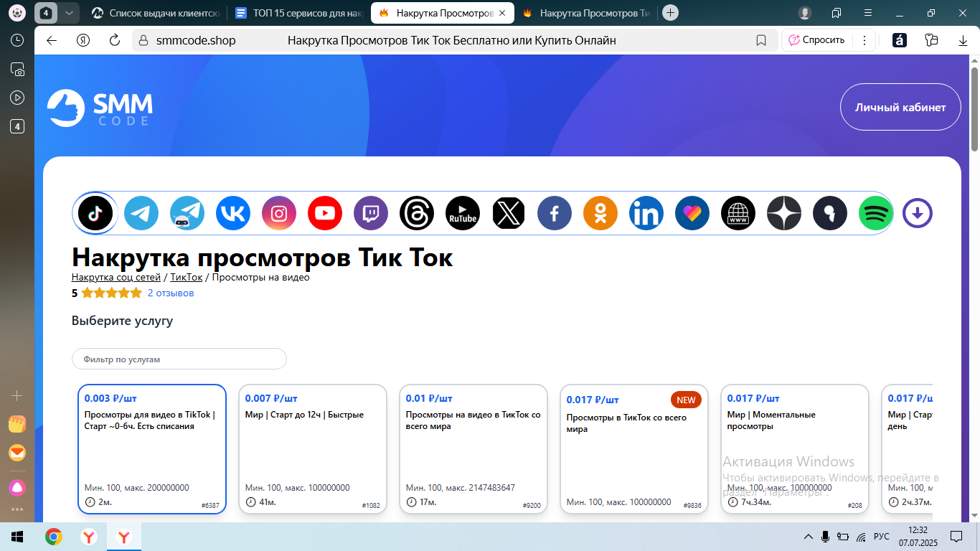The height and width of the screenshot is (551, 980).
Task: Open the RuTube service icon
Action: click(463, 213)
